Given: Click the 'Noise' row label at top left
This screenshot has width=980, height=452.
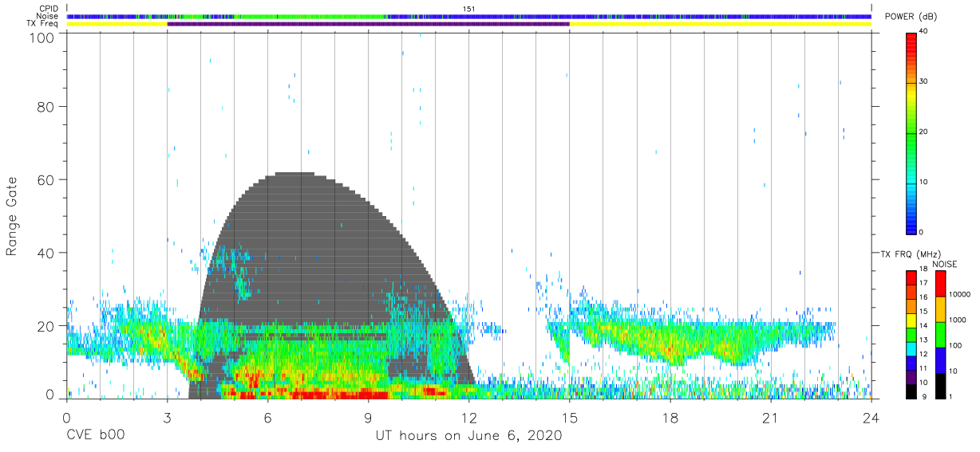Looking at the screenshot, I should [x=49, y=16].
